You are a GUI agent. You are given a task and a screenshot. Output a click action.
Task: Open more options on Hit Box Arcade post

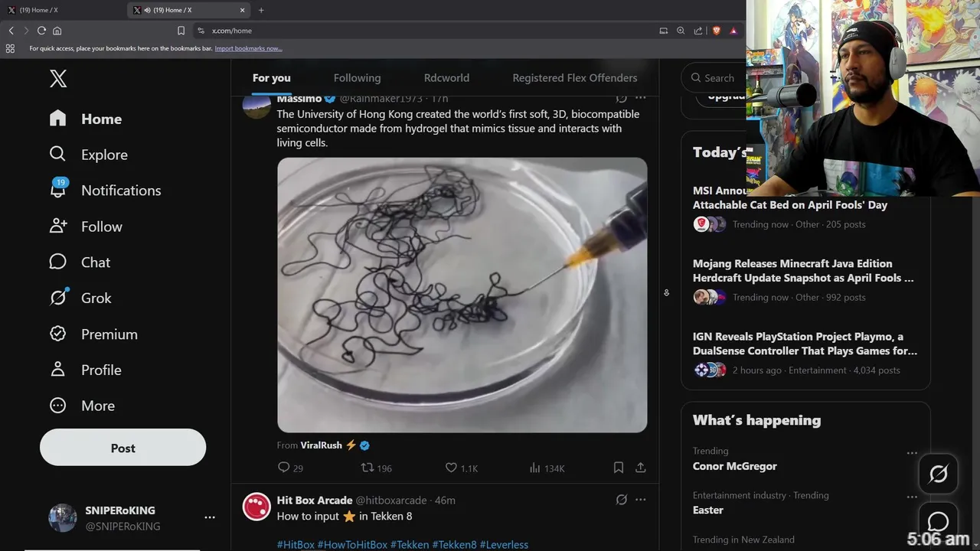[x=641, y=500]
